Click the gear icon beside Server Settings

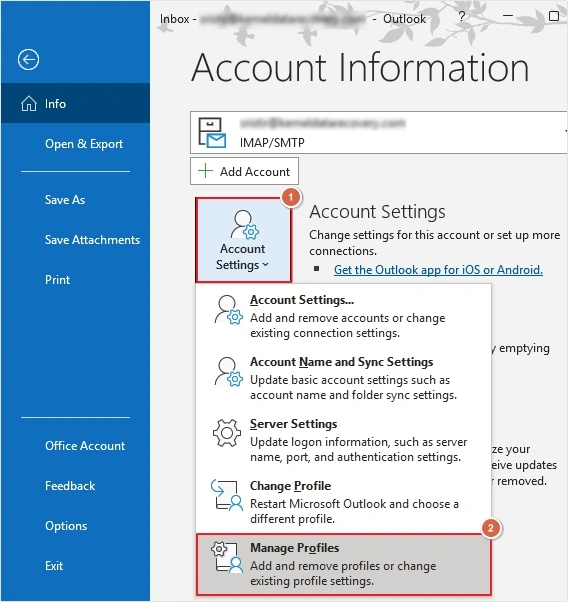pos(227,433)
